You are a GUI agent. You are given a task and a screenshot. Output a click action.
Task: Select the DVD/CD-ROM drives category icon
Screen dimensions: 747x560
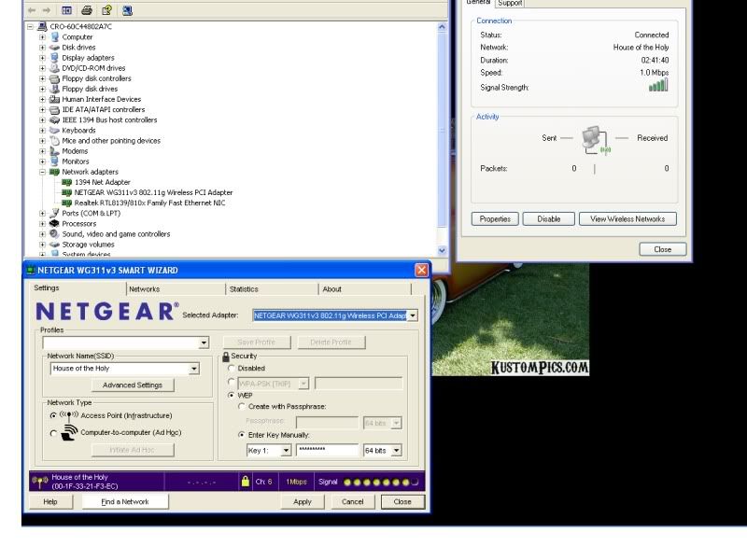[x=55, y=68]
